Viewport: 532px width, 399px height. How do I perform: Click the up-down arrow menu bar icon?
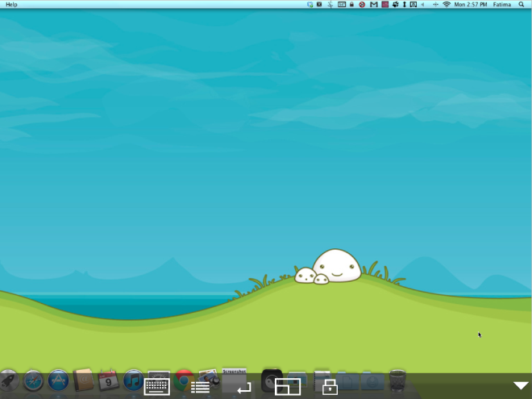click(404, 4)
